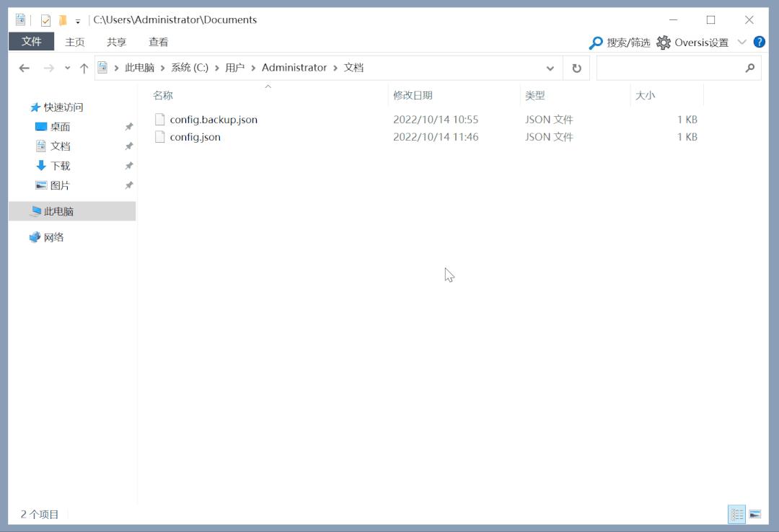Open the address bar history dropdown
The width and height of the screenshot is (779, 532).
point(550,67)
